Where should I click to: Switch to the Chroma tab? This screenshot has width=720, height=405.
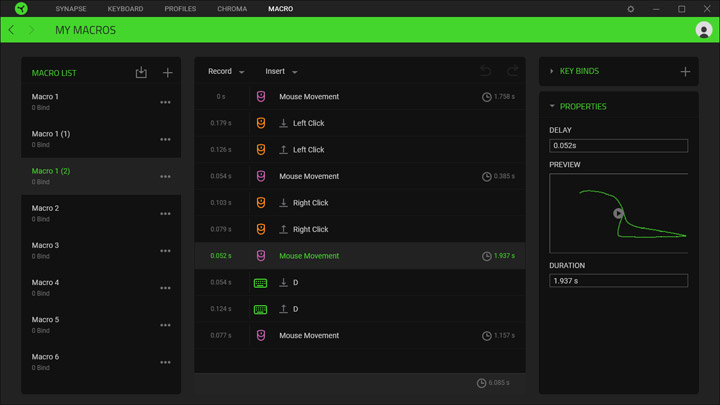click(x=232, y=9)
